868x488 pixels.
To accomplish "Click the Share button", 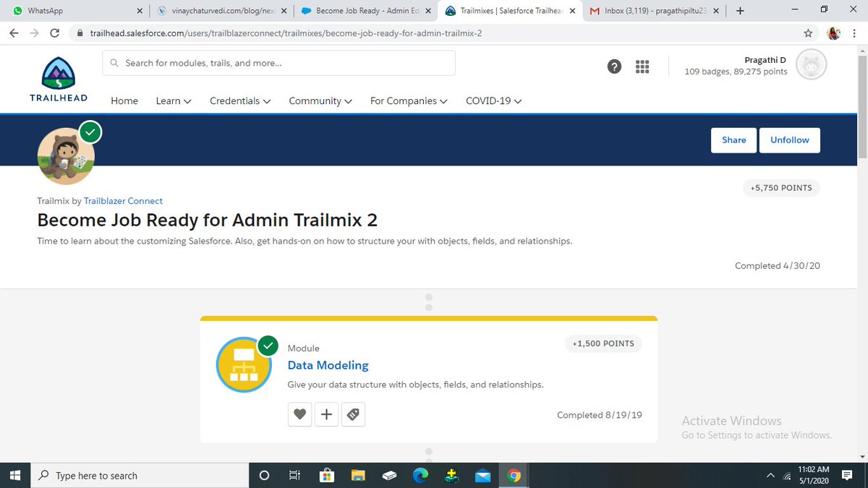I will pos(733,140).
